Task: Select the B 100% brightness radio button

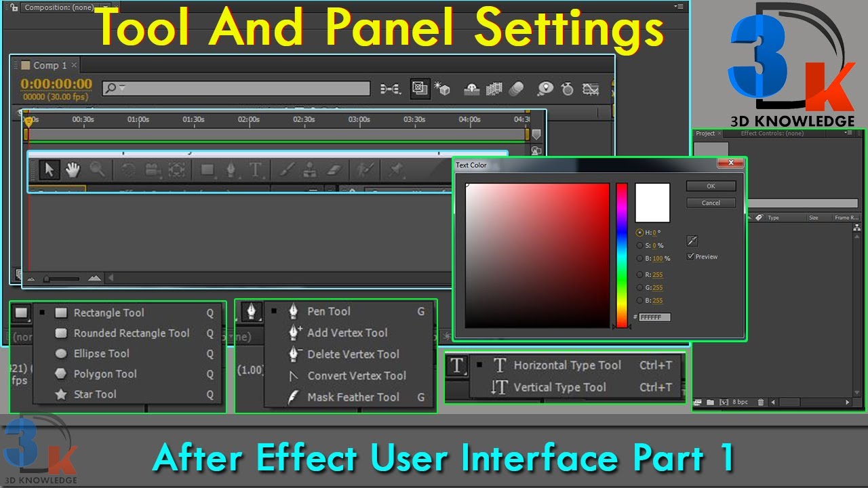Action: point(639,258)
